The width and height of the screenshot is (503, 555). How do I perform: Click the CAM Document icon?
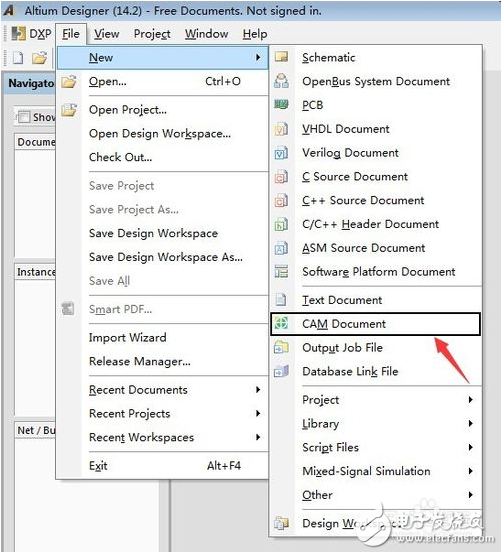coord(282,324)
